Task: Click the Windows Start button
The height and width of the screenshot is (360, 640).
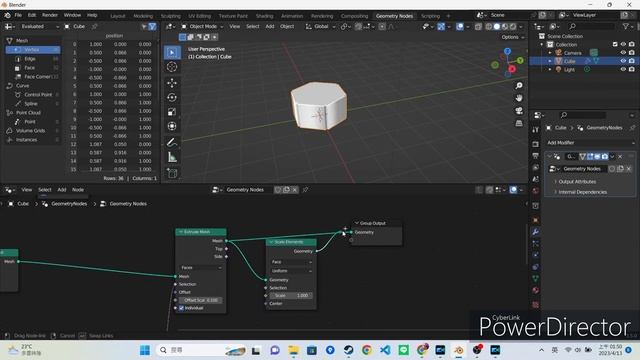Action: tap(145, 350)
